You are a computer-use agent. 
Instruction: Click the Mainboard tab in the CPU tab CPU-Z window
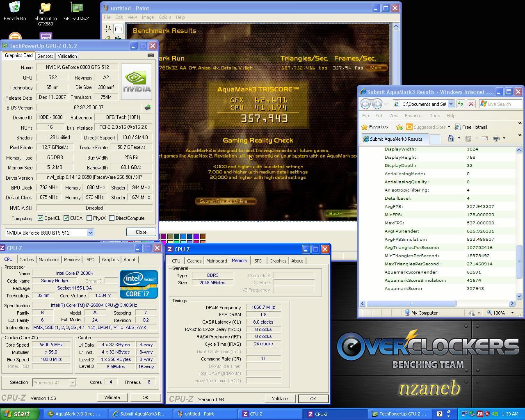[49, 260]
